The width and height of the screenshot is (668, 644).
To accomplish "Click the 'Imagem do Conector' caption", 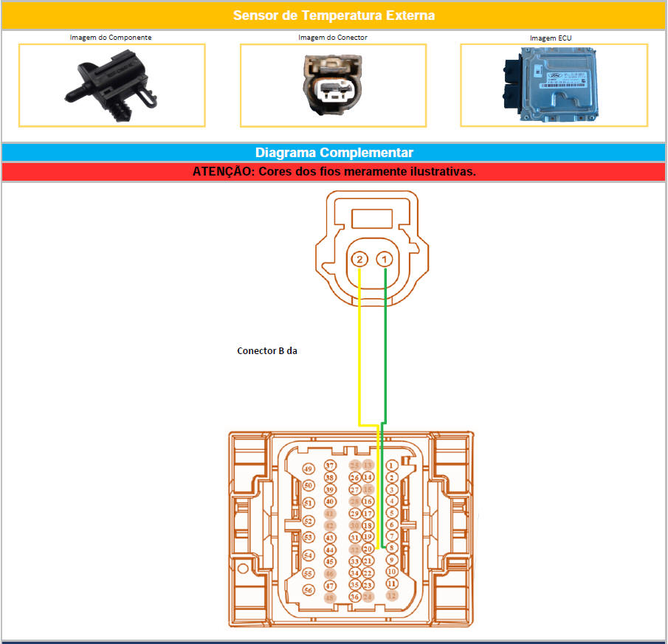I will [332, 37].
